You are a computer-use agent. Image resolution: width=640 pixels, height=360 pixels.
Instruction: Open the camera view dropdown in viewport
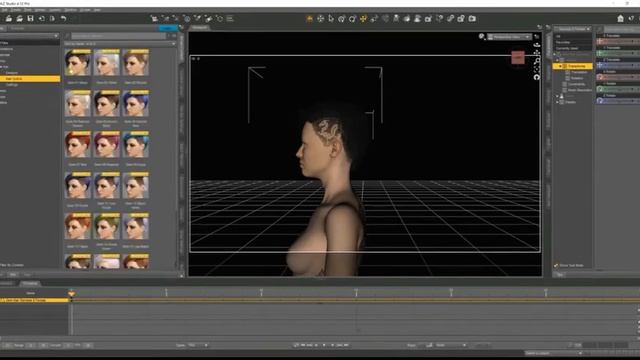click(x=509, y=37)
